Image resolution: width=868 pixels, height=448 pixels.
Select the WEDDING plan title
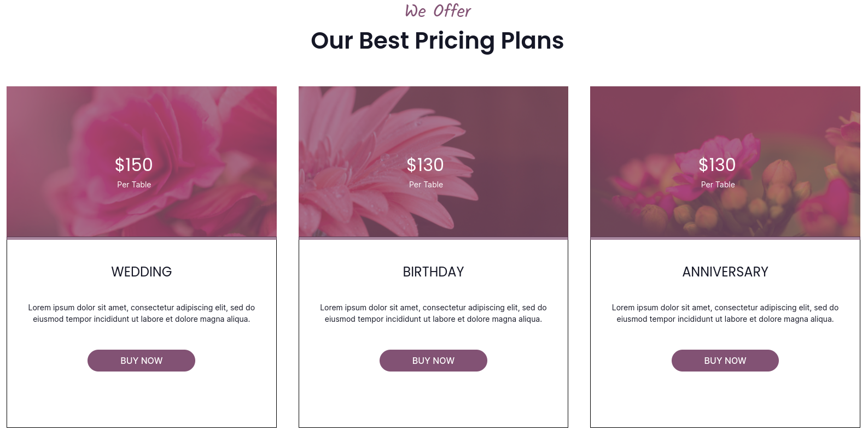141,272
